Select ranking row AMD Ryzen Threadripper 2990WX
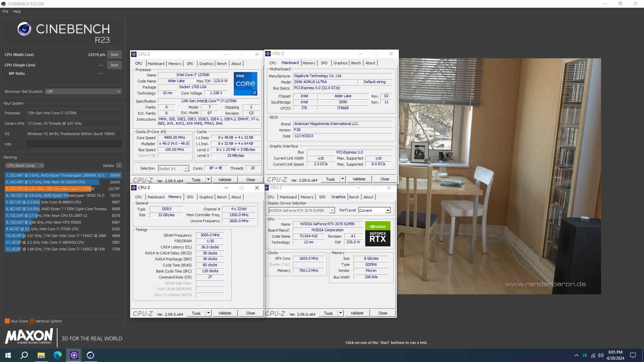Viewport: 644px width, 362px height. tap(63, 175)
